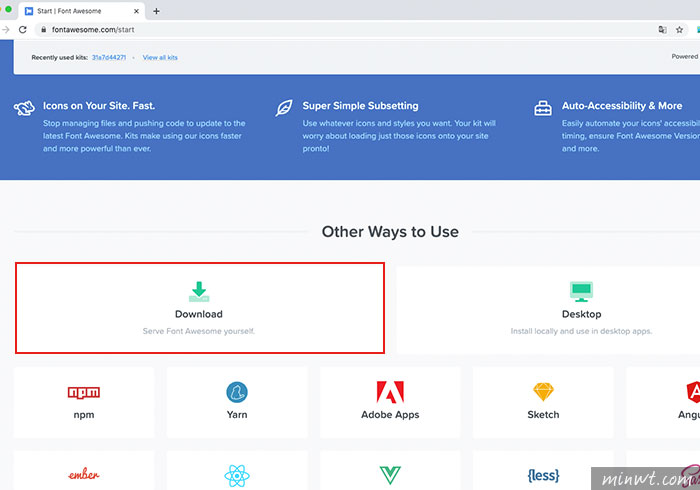Click the lock icon in address bar
The height and width of the screenshot is (490, 700).
(x=43, y=29)
